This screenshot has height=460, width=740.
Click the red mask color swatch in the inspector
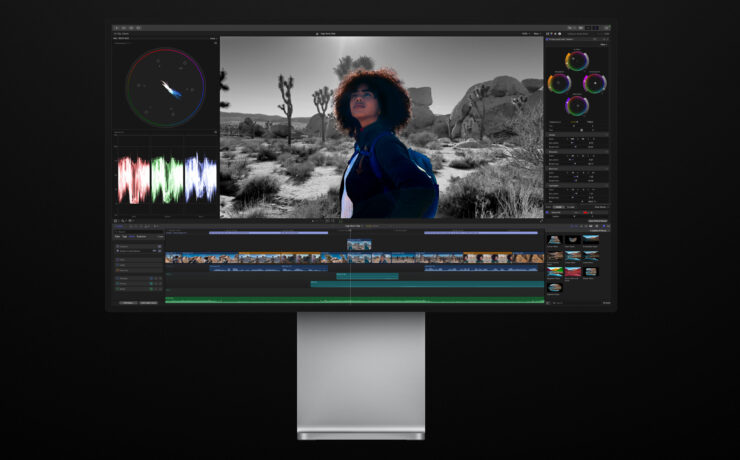(586, 213)
